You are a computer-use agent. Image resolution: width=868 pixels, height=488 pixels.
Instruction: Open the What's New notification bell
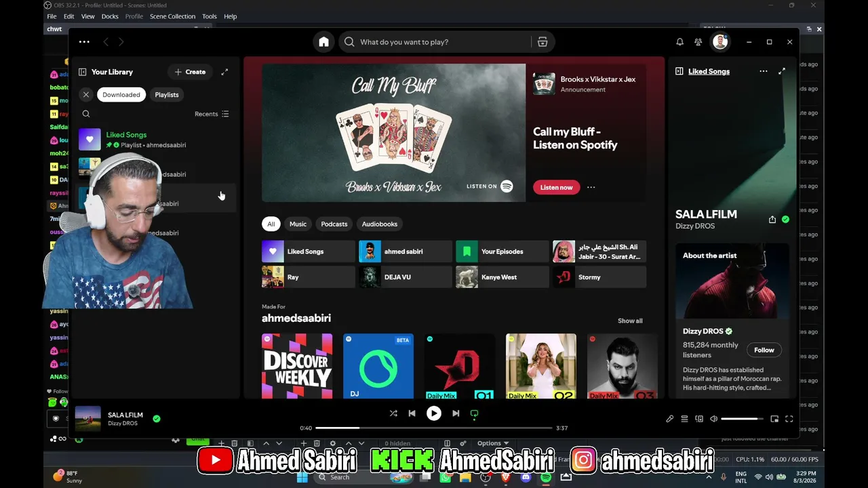679,42
